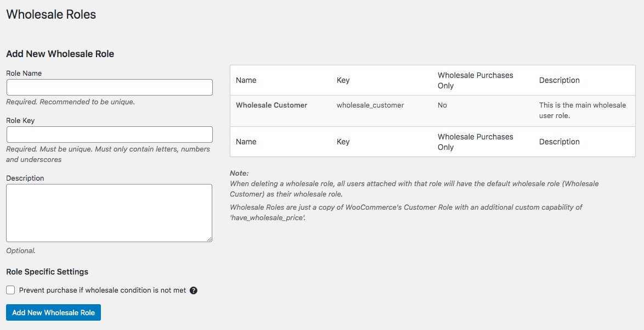Click the top Description column header
Viewport: 644px width, 330px height.
(559, 80)
